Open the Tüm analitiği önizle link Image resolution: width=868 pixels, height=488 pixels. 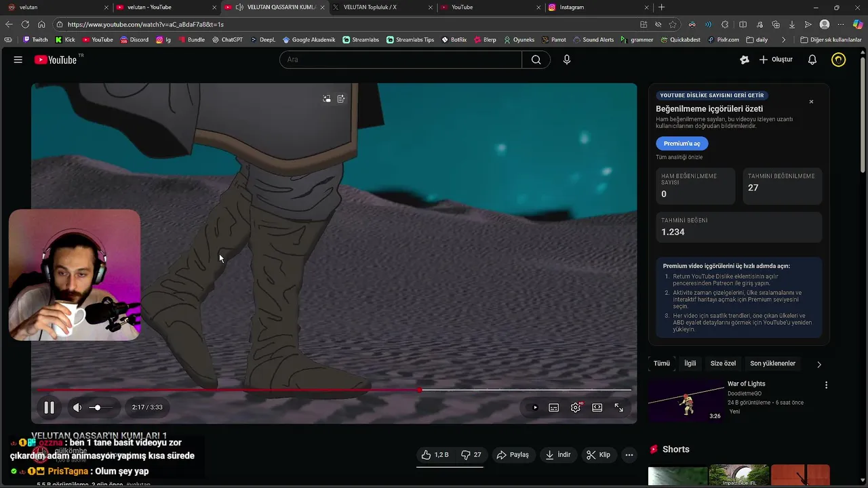click(x=679, y=157)
